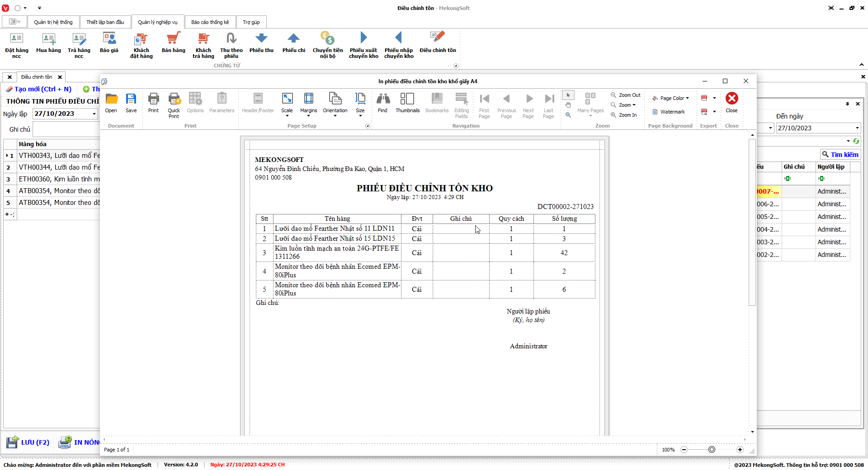Click the zoom slider handle
Image resolution: width=868 pixels, height=470 pixels.
[712, 450]
